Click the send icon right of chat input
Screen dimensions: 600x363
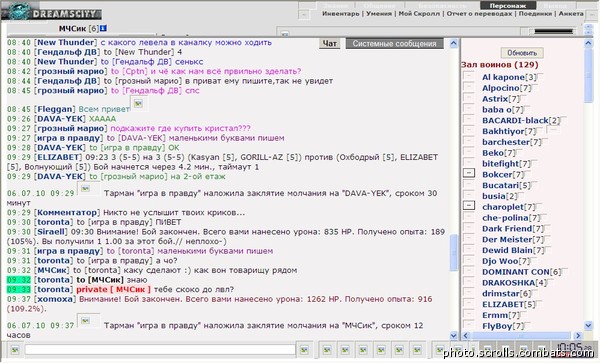pyautogui.click(x=304, y=350)
